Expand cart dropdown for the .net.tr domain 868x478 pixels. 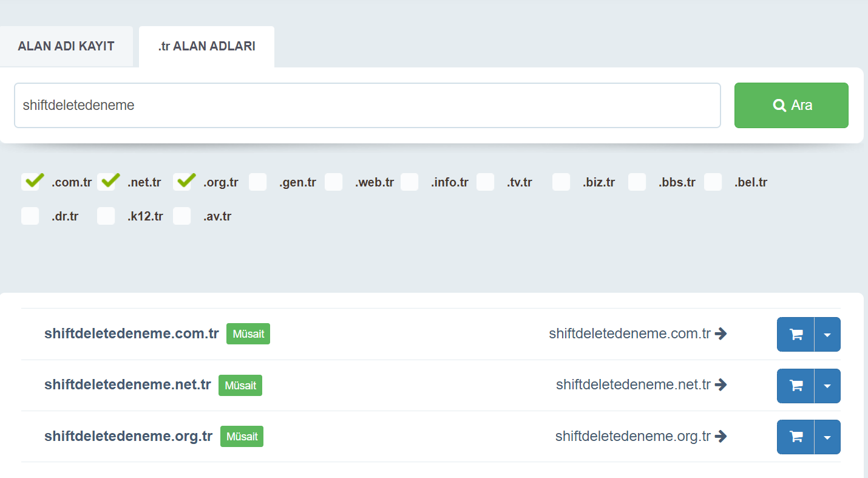[827, 386]
